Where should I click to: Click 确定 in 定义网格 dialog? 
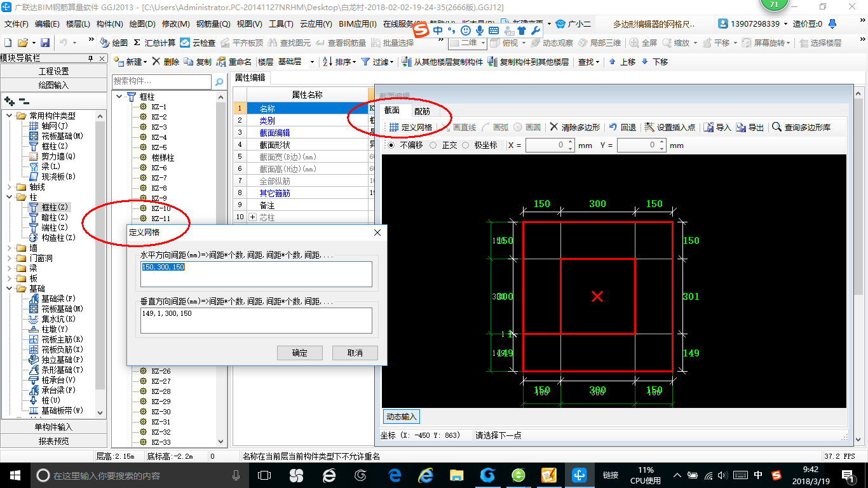coord(299,353)
